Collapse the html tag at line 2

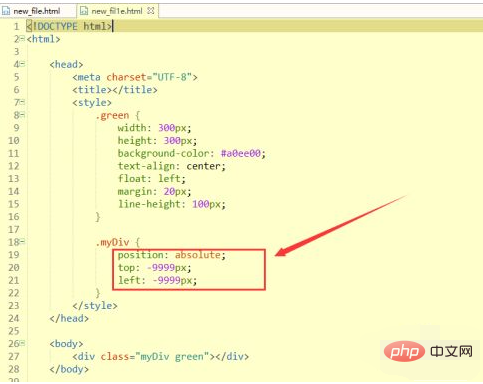[x=22, y=39]
